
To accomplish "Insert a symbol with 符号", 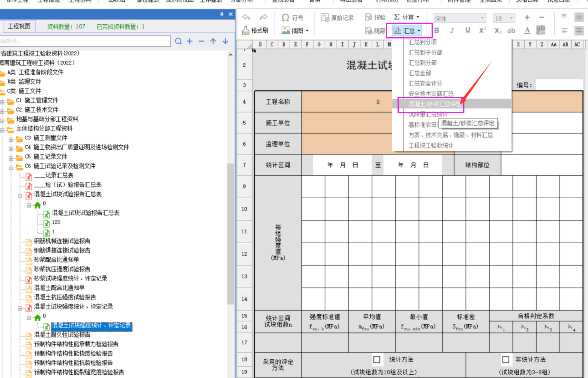I will pyautogui.click(x=293, y=17).
